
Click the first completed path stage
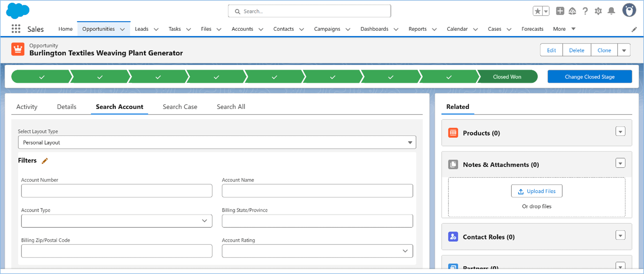(x=41, y=76)
